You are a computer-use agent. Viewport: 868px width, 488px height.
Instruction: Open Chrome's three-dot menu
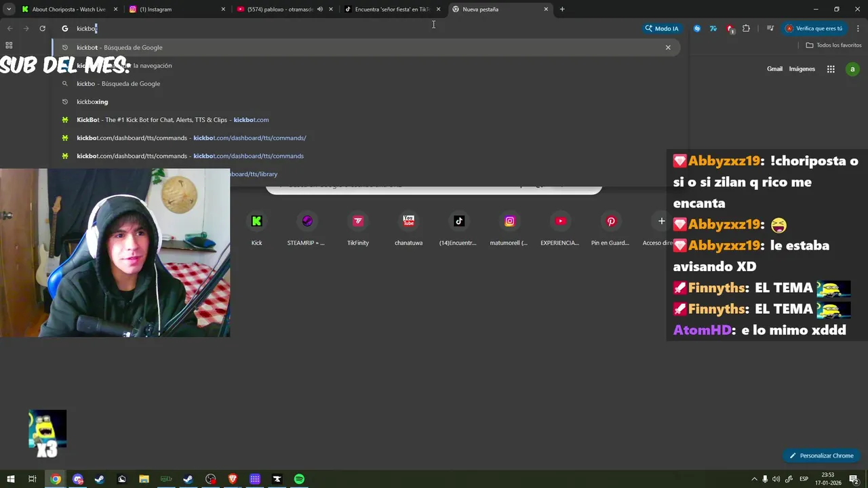click(x=859, y=28)
